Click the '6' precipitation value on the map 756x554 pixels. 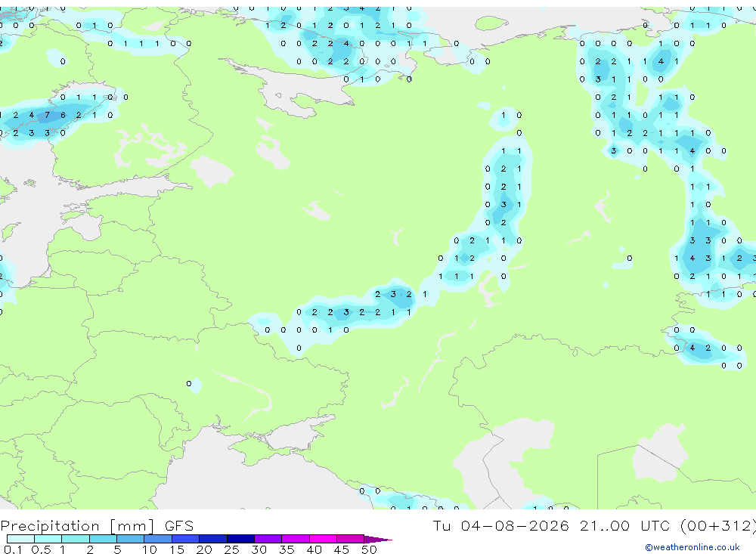coord(63,115)
